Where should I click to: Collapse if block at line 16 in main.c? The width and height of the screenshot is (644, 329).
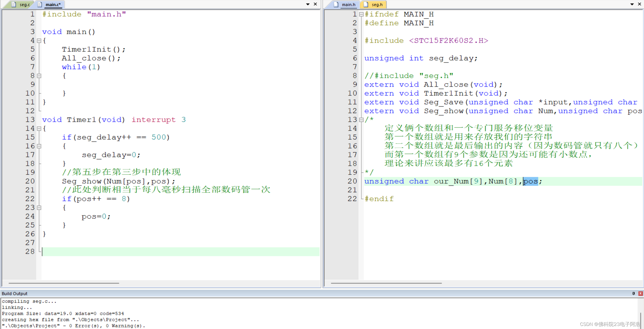[x=39, y=146]
